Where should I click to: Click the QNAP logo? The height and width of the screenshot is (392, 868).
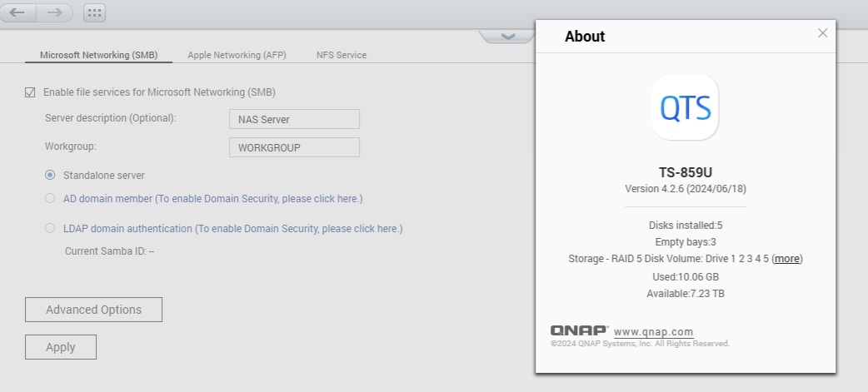[579, 330]
